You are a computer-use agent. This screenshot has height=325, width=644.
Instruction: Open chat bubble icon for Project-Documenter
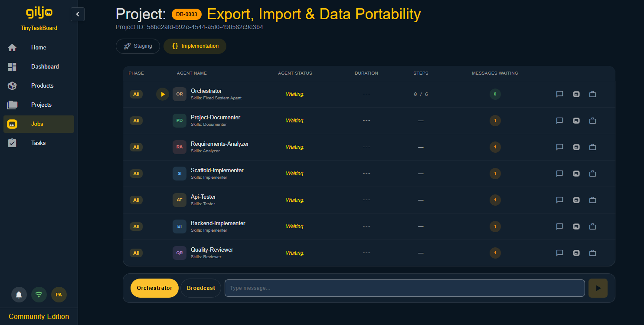click(559, 121)
